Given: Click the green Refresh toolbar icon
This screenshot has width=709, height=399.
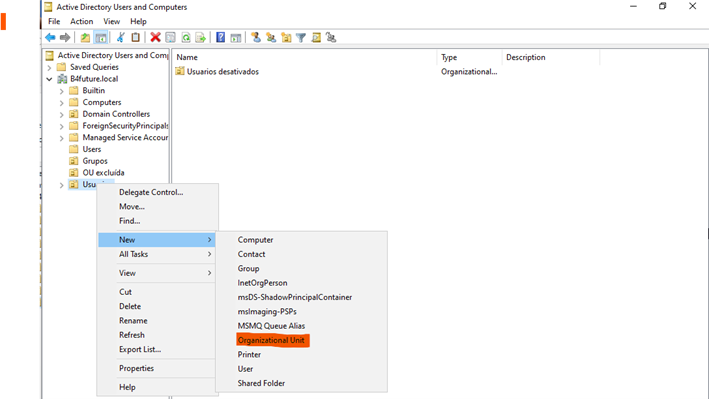Looking at the screenshot, I should point(185,38).
